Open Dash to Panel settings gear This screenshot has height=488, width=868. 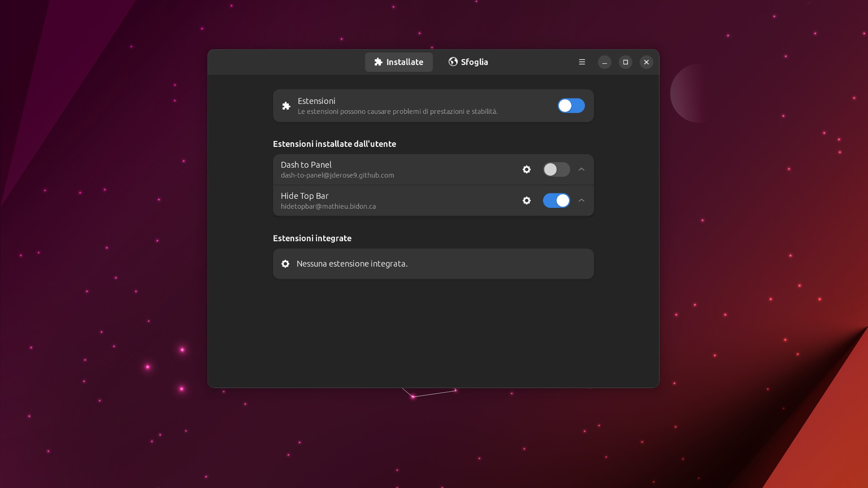[x=527, y=169]
